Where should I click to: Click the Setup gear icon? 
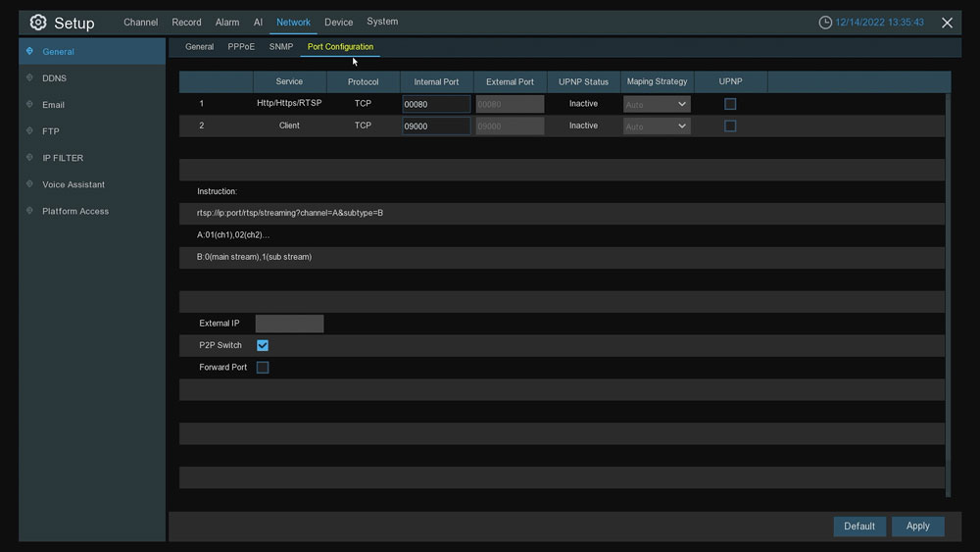tap(38, 23)
